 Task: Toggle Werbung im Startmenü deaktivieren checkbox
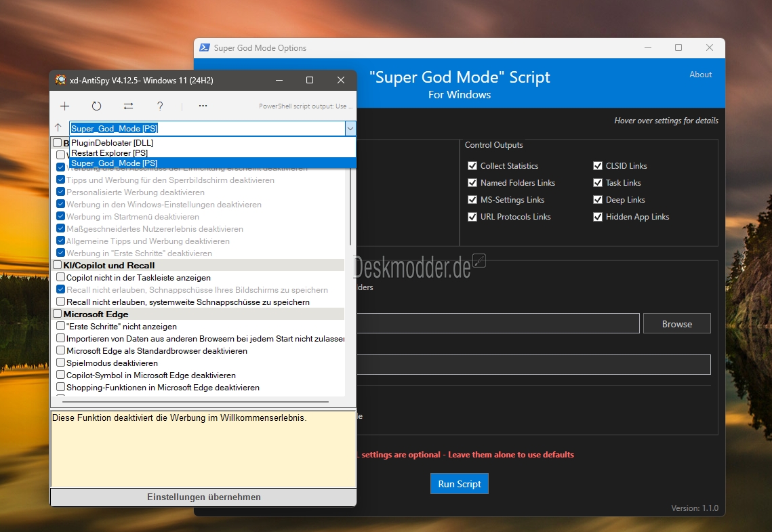60,216
